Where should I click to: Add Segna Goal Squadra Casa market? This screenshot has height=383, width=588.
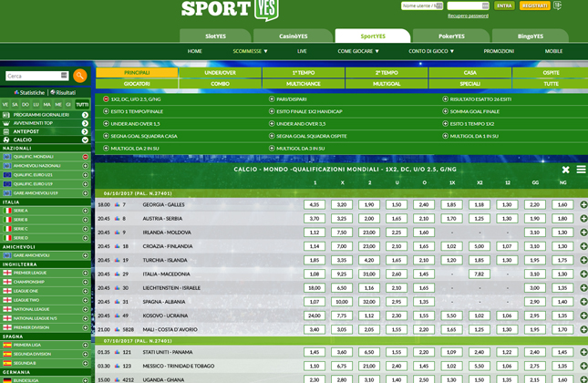click(106, 136)
